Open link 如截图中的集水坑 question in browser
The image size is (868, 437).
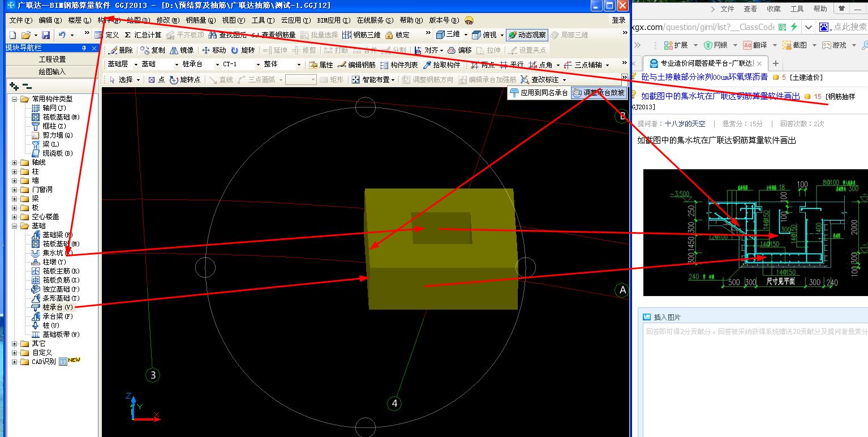720,96
